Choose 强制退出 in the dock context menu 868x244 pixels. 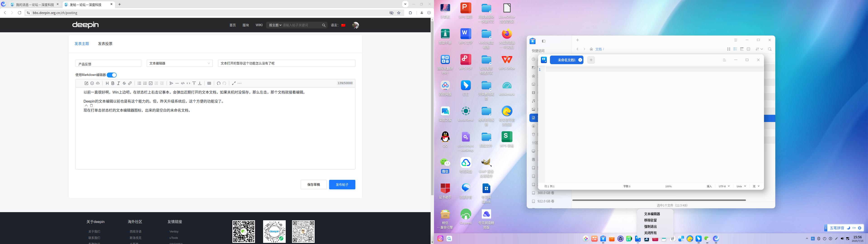(650, 227)
